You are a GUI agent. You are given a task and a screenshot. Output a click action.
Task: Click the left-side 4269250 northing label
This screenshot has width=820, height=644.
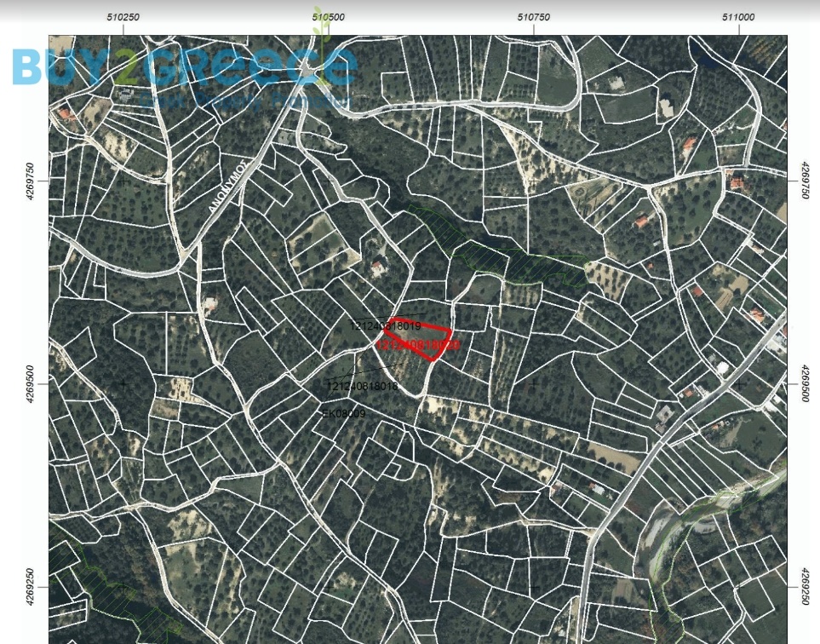(x=31, y=588)
